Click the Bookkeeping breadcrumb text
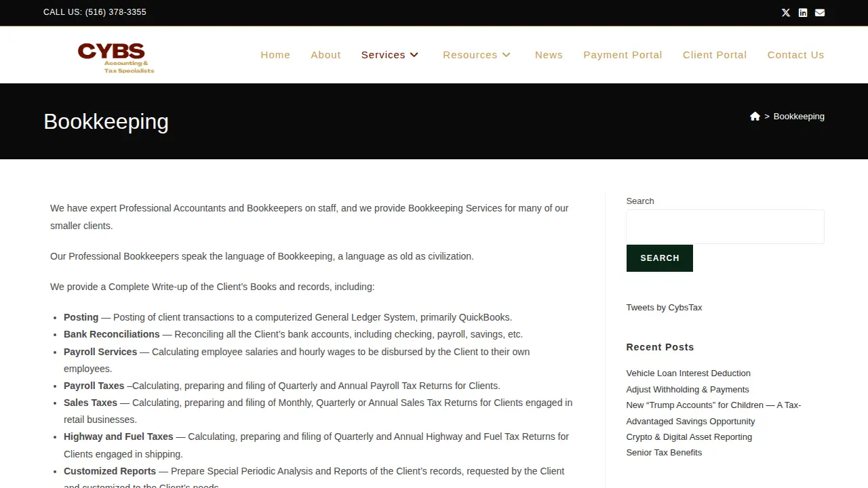868x488 pixels. coord(799,117)
